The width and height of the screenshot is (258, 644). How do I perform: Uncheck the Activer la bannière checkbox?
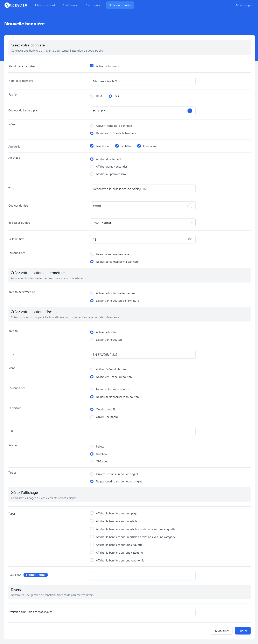pyautogui.click(x=92, y=66)
